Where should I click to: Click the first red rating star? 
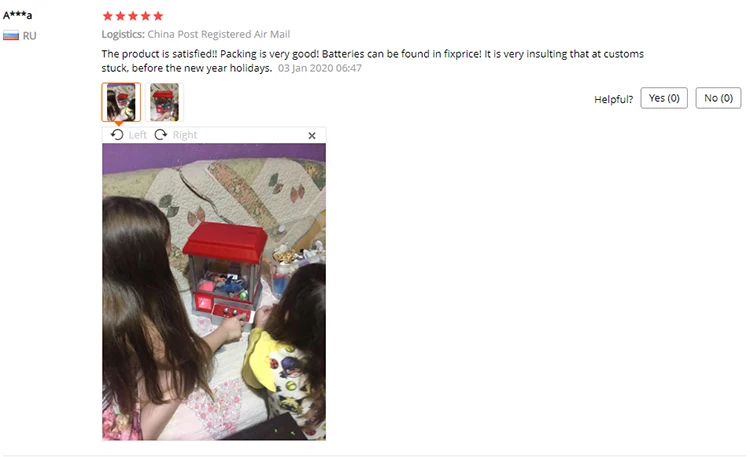pyautogui.click(x=108, y=16)
